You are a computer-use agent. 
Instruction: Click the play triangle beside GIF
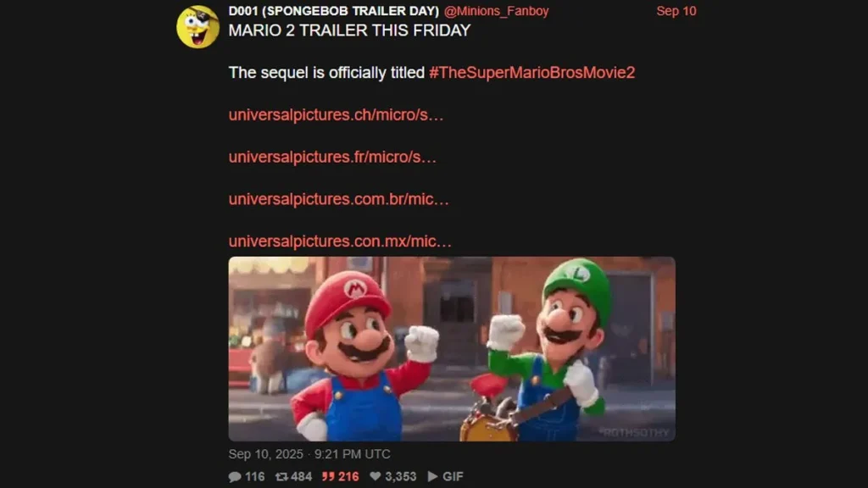tap(432, 476)
